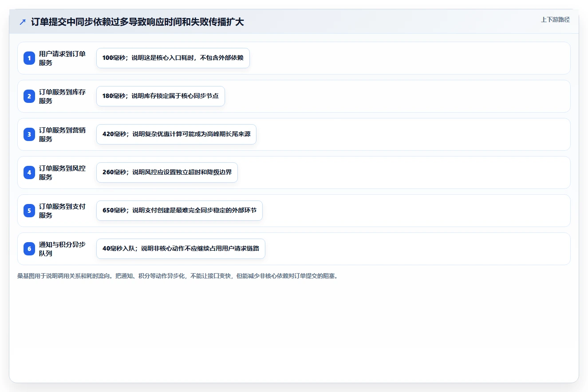588x392 pixels.
Task: Open the 650毫秒 支付创建 detail chip
Action: pyautogui.click(x=179, y=211)
